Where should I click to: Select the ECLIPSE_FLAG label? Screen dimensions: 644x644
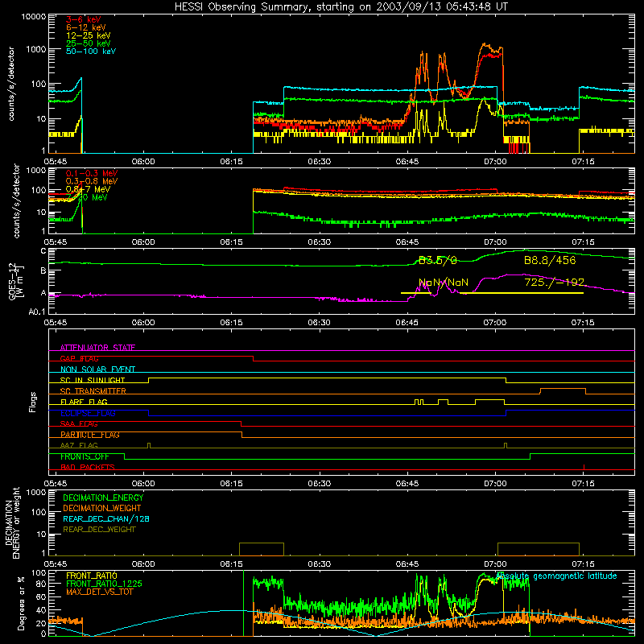point(88,413)
